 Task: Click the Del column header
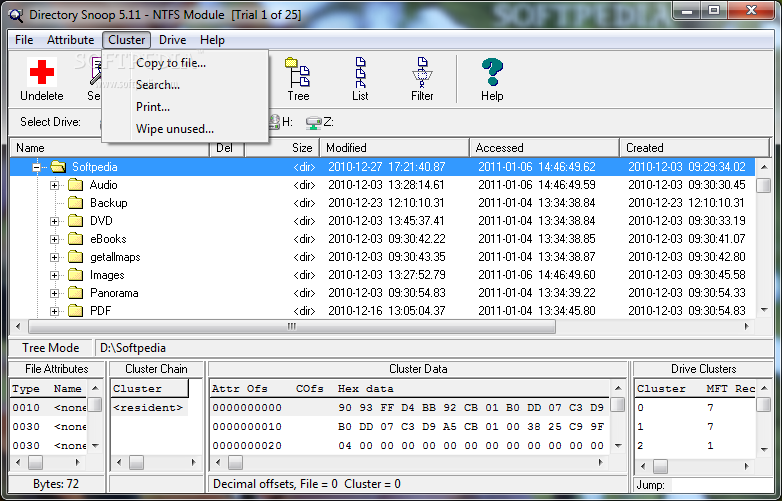[x=227, y=148]
